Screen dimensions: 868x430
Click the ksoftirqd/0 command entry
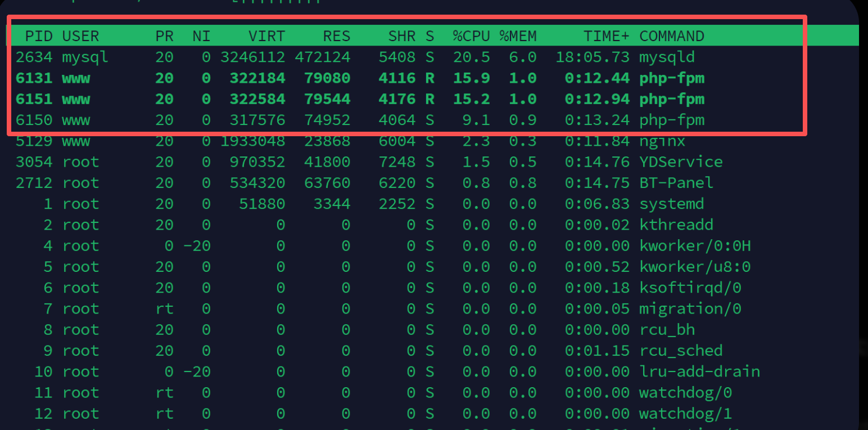click(690, 288)
